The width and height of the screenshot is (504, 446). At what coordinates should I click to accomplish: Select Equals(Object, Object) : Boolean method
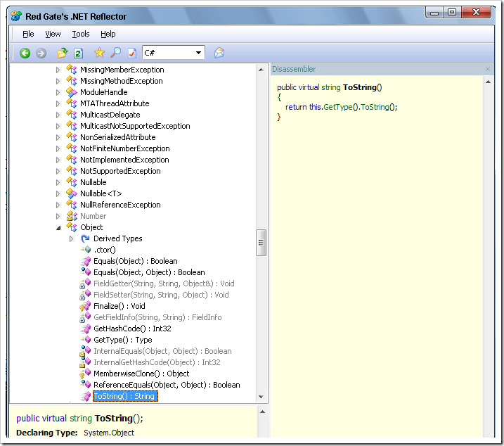[149, 272]
